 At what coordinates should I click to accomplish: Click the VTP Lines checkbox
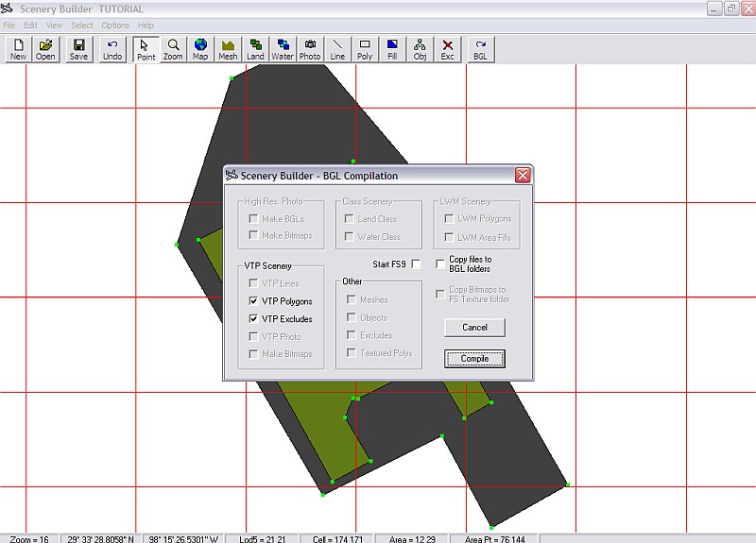pos(253,282)
